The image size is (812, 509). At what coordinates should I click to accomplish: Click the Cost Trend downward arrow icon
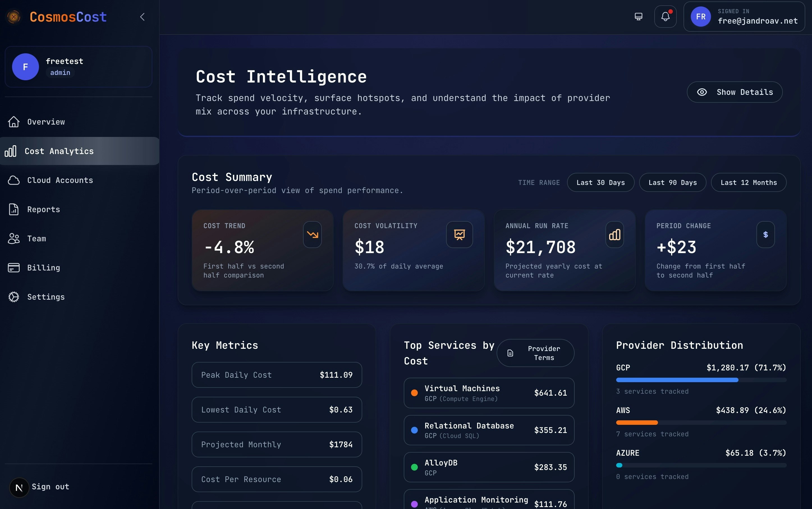tap(312, 235)
